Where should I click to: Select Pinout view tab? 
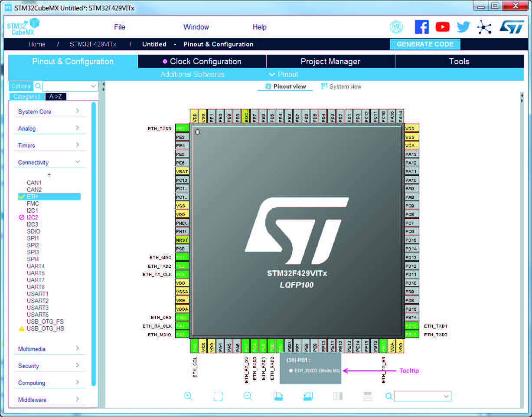[x=286, y=86]
